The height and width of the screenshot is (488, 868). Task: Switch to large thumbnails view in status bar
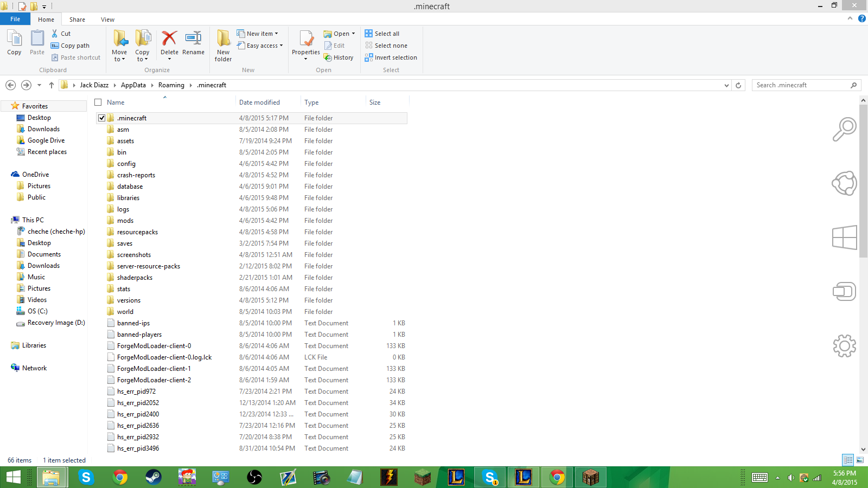pos(860,460)
